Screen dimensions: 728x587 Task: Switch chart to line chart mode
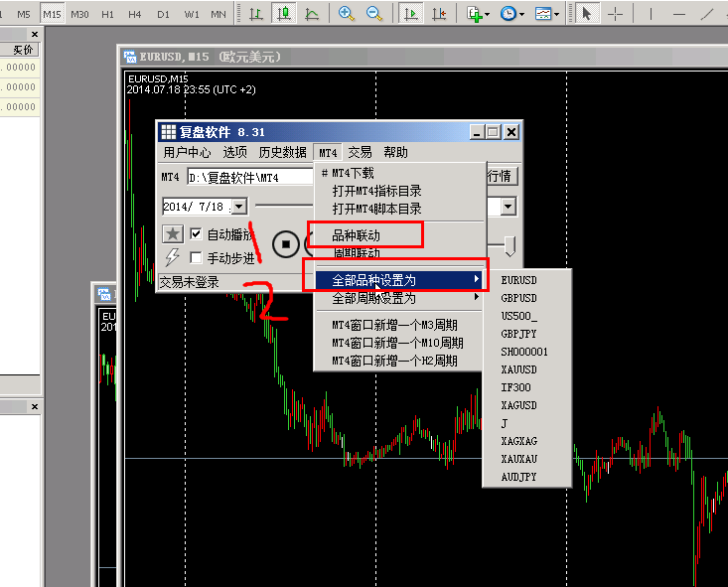point(312,14)
